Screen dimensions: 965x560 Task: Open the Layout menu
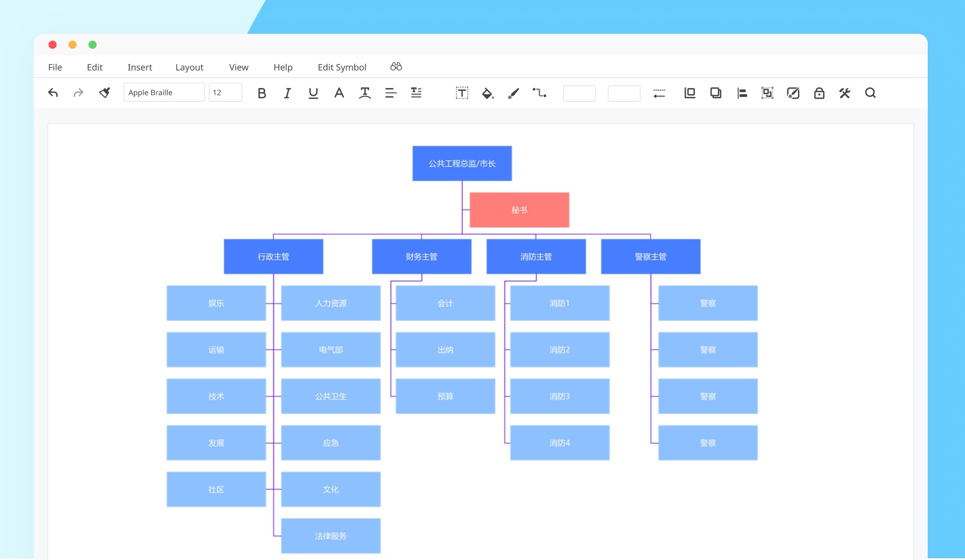(x=189, y=67)
